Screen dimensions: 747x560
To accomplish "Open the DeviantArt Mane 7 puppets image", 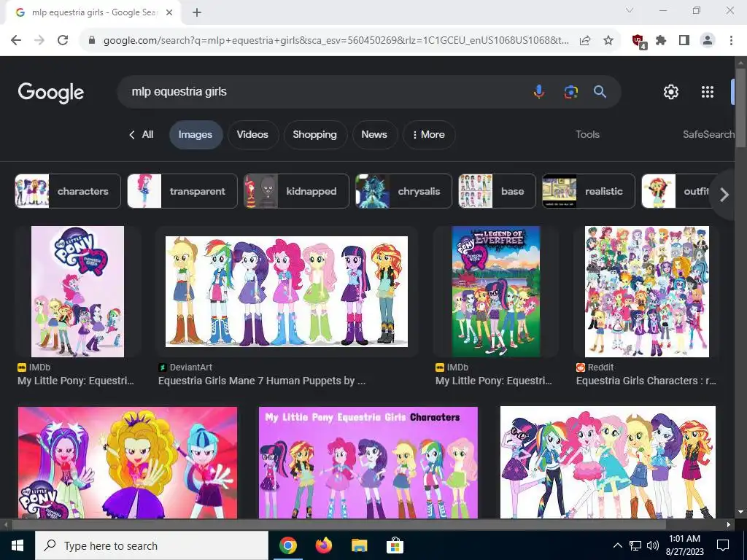I will coord(286,292).
